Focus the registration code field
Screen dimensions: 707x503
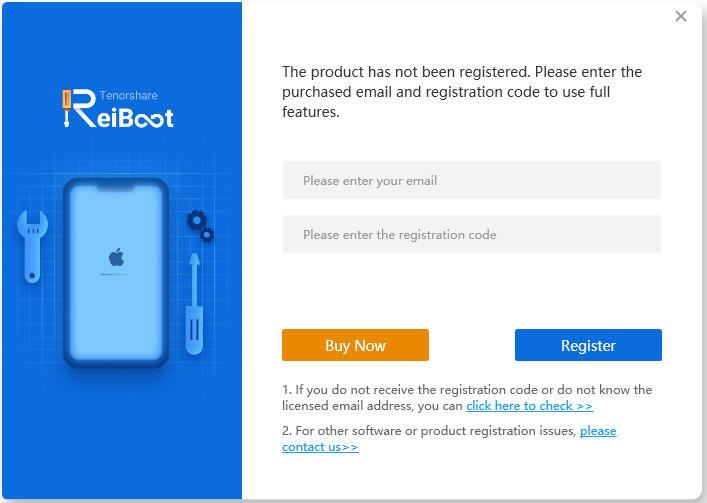(x=471, y=235)
